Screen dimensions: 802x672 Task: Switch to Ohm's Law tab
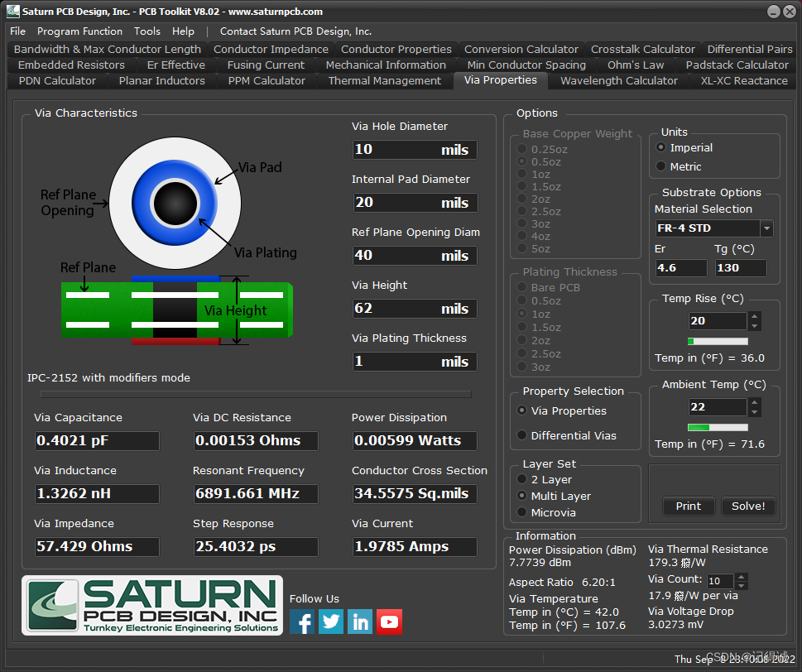point(636,65)
